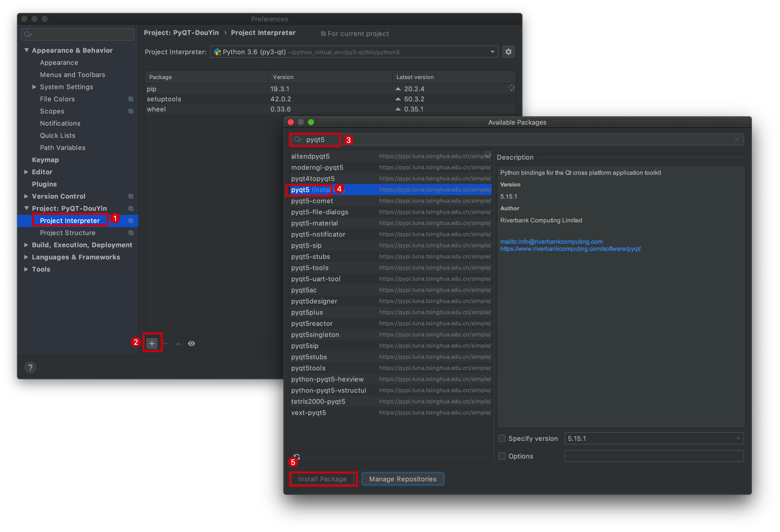The image size is (780, 532).
Task: Open the version 5.15.1 dropdown
Action: 738,438
